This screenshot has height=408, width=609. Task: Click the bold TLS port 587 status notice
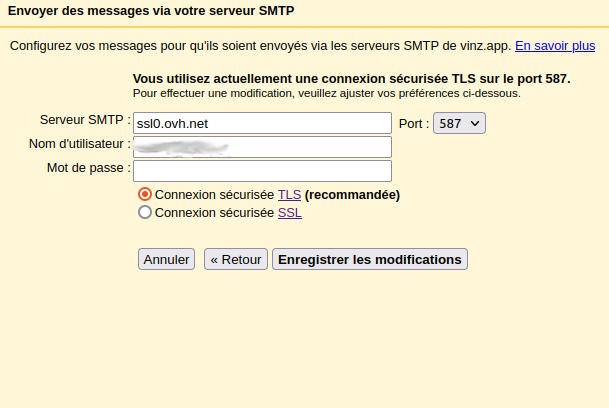click(351, 79)
